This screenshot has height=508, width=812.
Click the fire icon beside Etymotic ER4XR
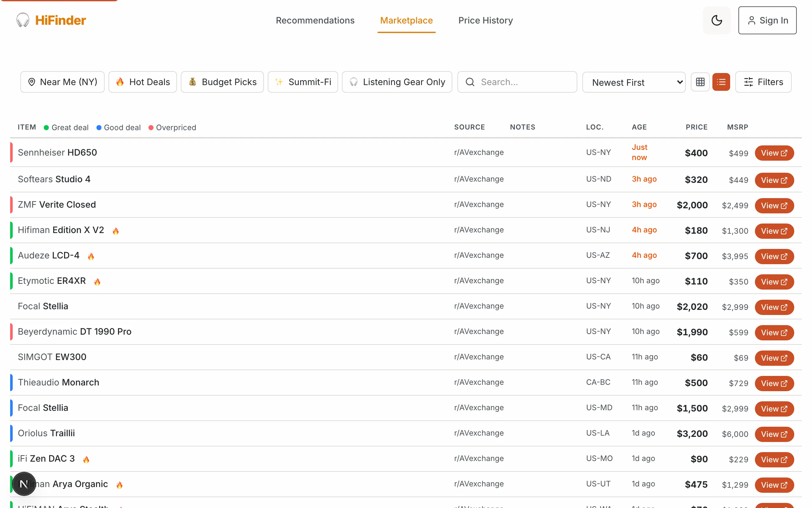pyautogui.click(x=97, y=282)
